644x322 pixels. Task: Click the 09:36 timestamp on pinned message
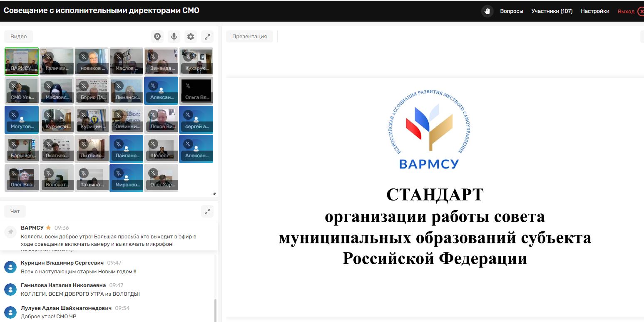coord(62,228)
